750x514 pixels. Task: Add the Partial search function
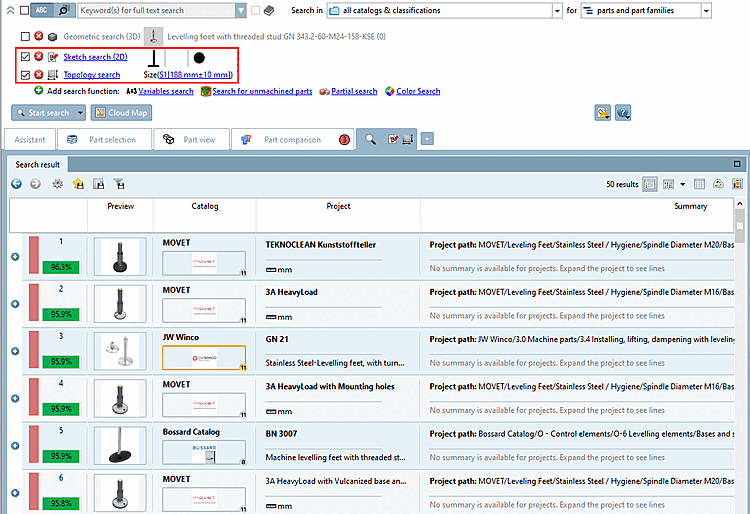354,91
